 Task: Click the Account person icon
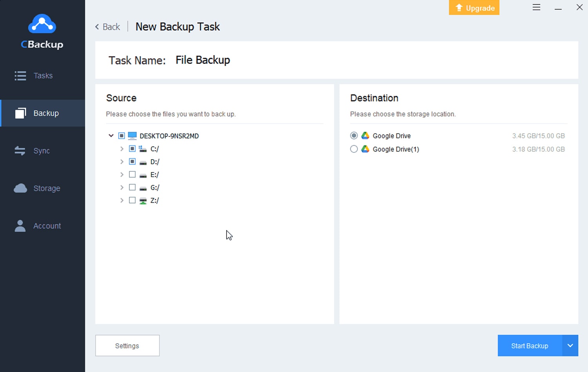[x=20, y=226]
